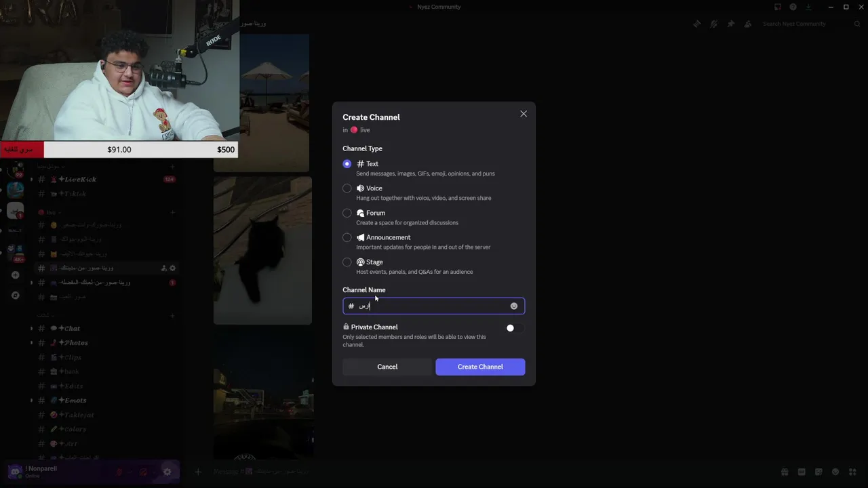Open the Chat channel

tap(107, 328)
